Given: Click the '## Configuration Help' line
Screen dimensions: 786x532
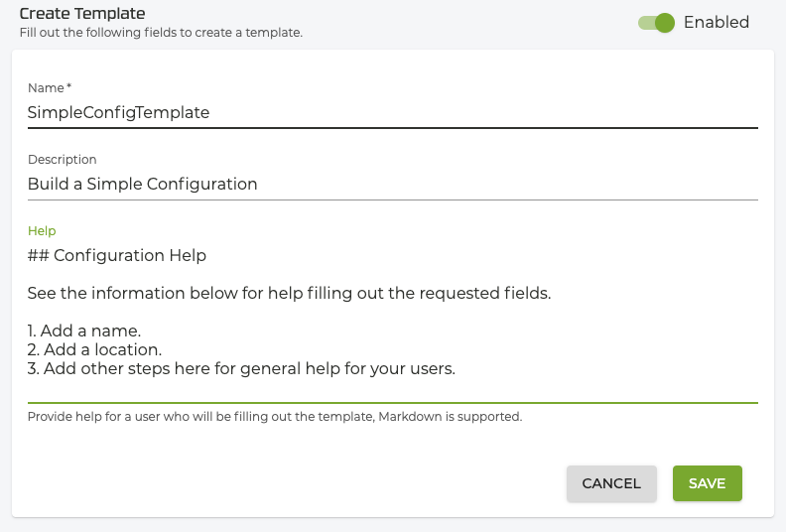Looking at the screenshot, I should pos(117,255).
